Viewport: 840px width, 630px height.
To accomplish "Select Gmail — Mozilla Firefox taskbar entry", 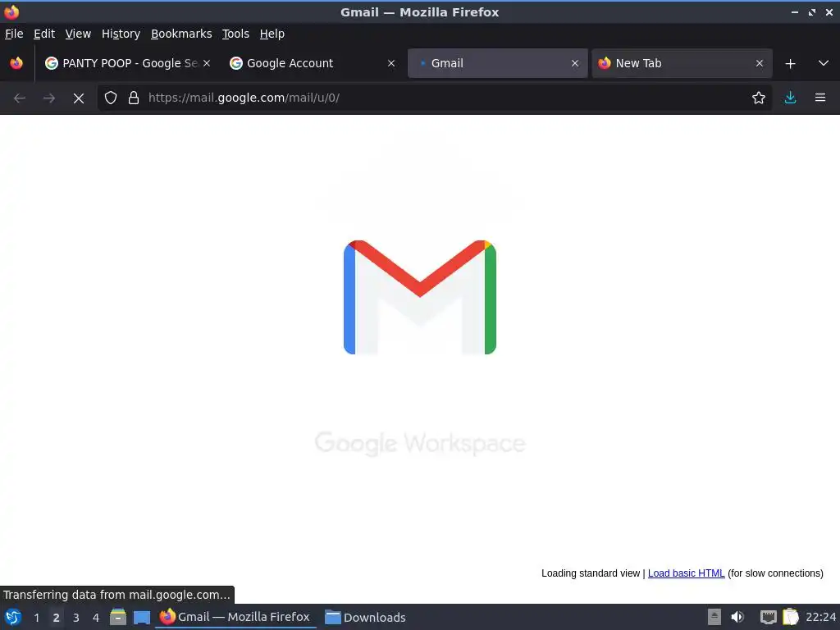I will [x=235, y=617].
